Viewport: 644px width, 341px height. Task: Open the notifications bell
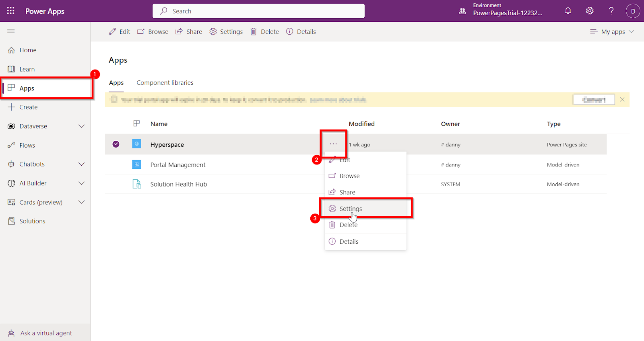(x=568, y=11)
